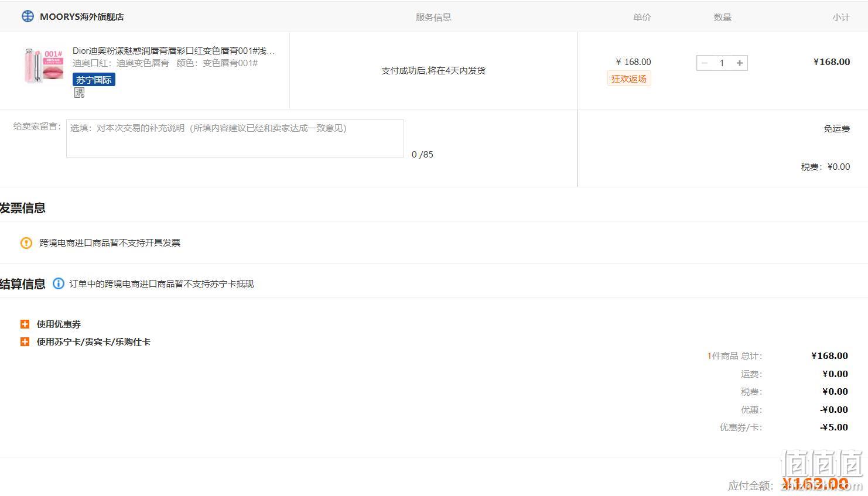
Task: Decrease quantity with the minus button
Action: pyautogui.click(x=705, y=63)
